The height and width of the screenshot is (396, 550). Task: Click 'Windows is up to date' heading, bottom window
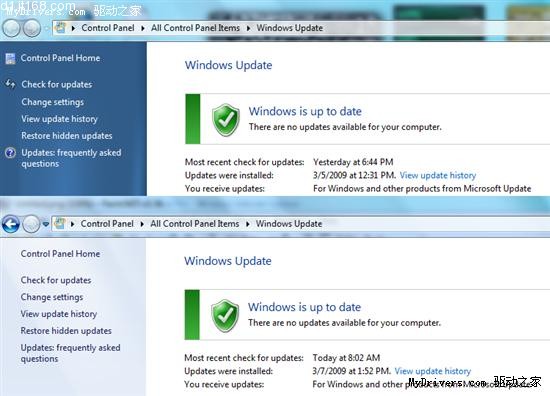304,307
